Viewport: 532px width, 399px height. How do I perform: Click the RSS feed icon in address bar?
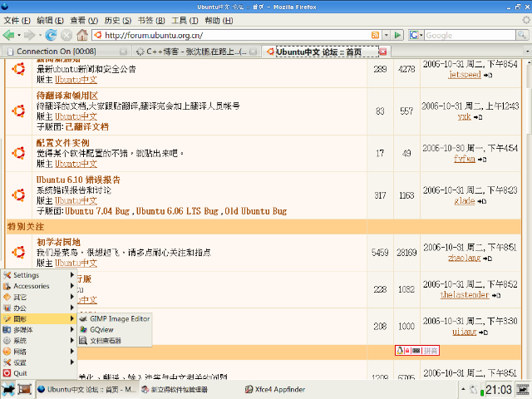coord(376,35)
